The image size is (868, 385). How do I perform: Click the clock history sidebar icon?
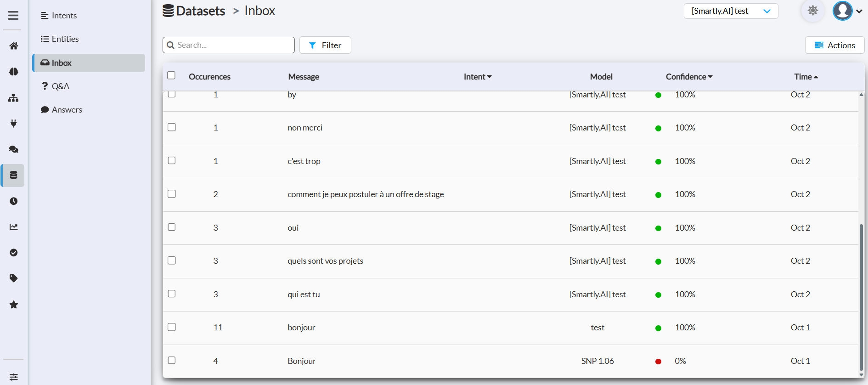coord(14,201)
